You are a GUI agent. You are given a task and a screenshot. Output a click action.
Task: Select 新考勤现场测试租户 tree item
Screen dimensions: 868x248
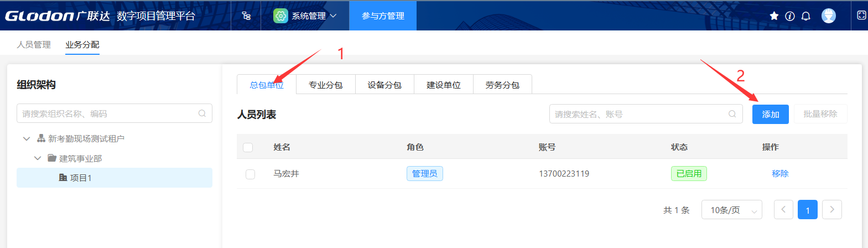[x=86, y=138]
